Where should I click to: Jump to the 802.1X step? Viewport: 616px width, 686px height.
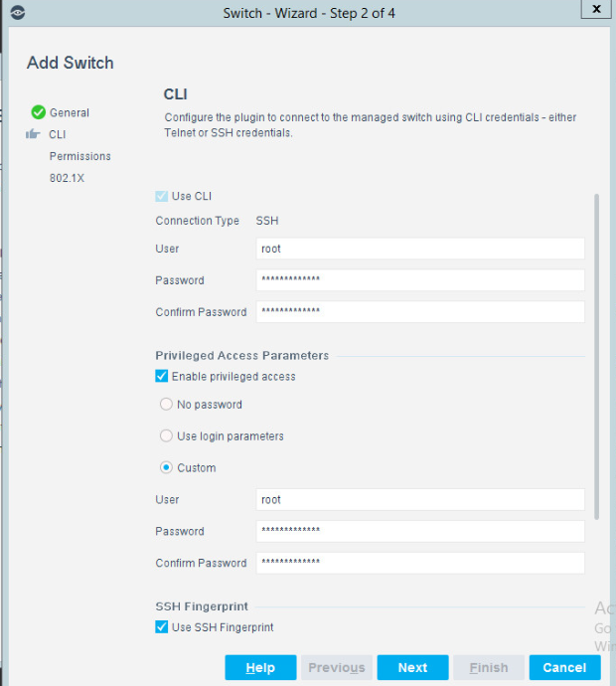[67, 178]
